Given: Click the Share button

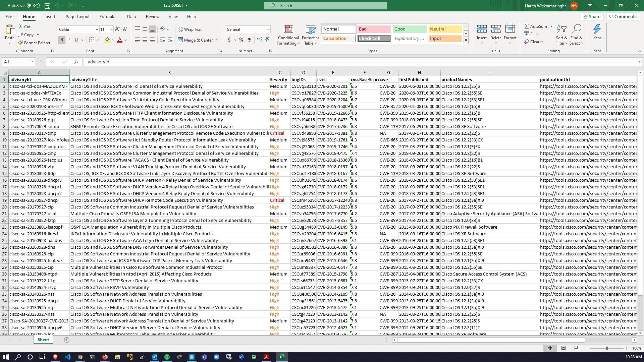Looking at the screenshot, I should 592,16.
